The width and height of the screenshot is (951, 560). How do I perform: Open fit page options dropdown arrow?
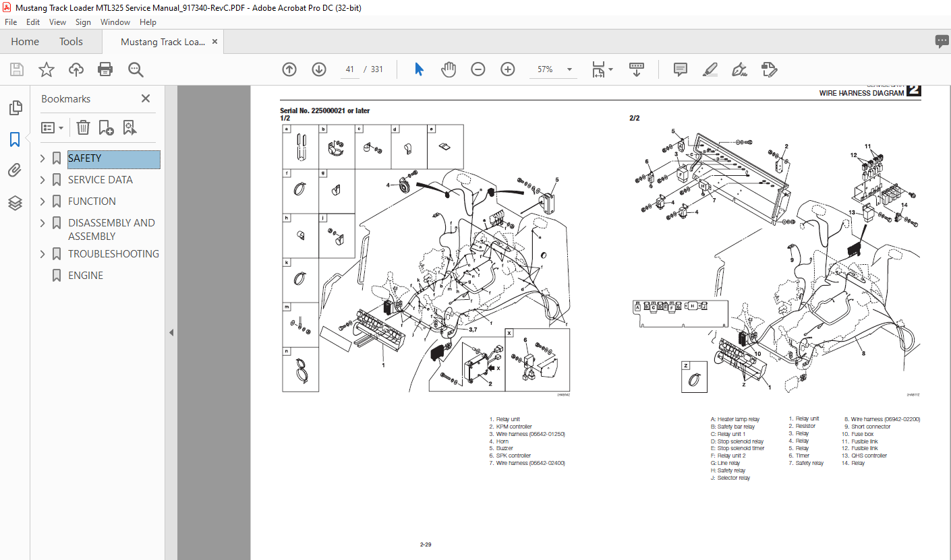pyautogui.click(x=611, y=69)
